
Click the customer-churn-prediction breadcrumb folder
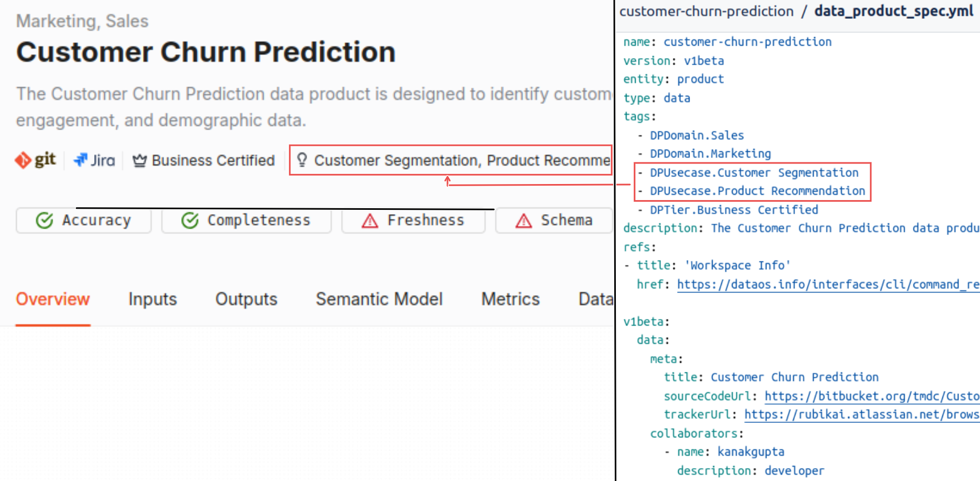coord(706,11)
